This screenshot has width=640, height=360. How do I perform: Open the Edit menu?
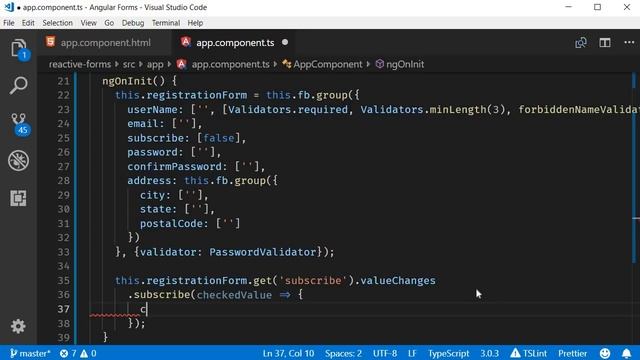(28, 23)
